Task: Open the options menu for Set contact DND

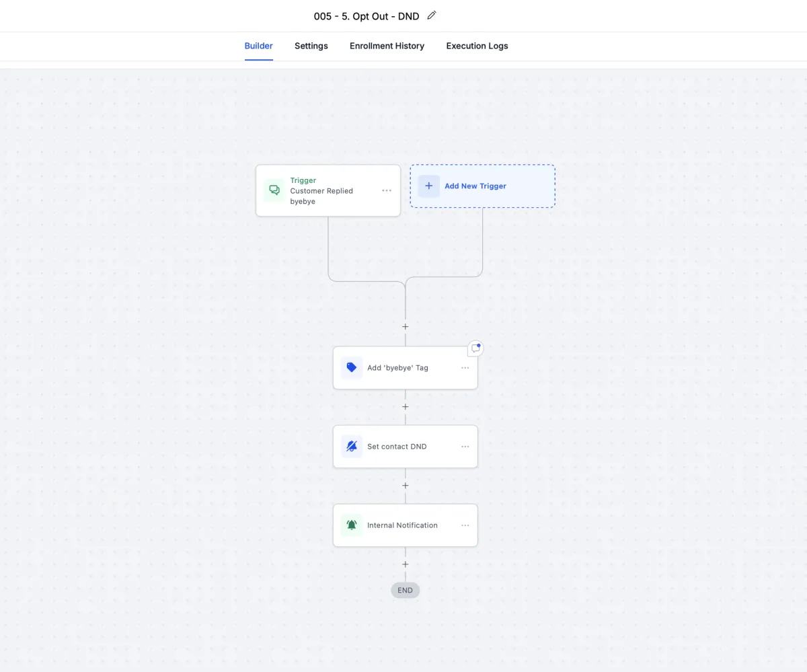Action: pos(465,447)
